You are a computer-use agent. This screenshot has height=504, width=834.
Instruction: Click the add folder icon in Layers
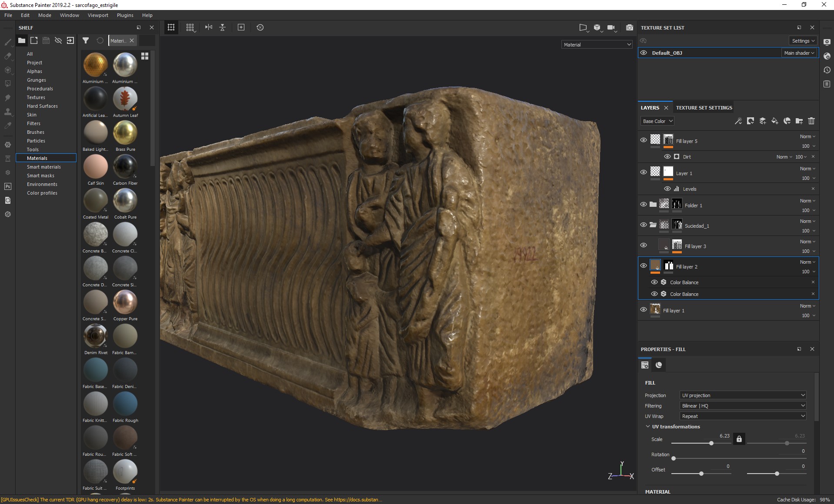(x=799, y=121)
